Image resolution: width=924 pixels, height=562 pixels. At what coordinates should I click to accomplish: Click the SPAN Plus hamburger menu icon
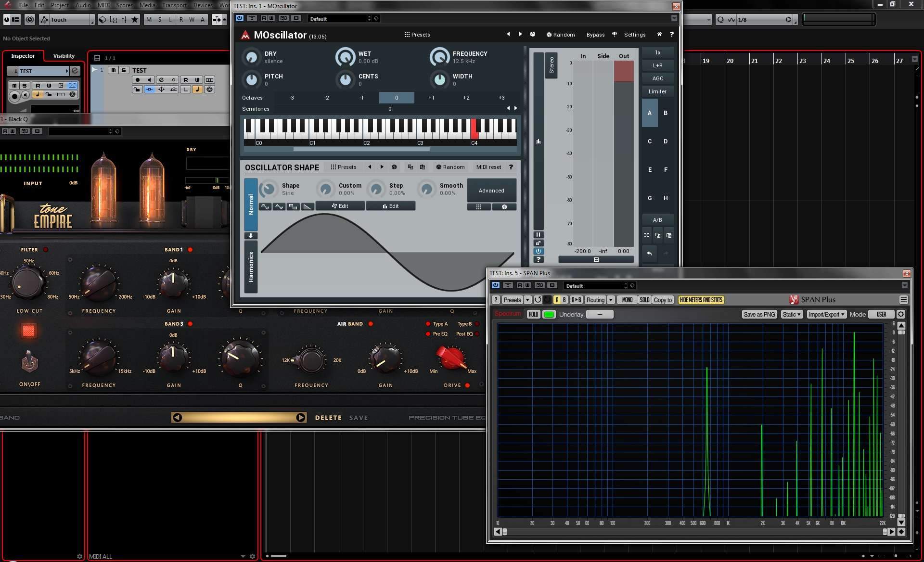pyautogui.click(x=903, y=300)
